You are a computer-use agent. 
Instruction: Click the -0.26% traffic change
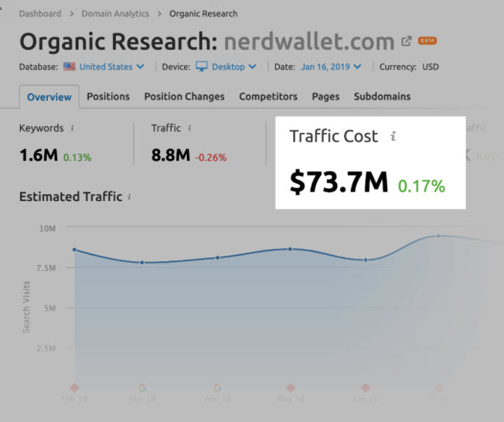(211, 158)
